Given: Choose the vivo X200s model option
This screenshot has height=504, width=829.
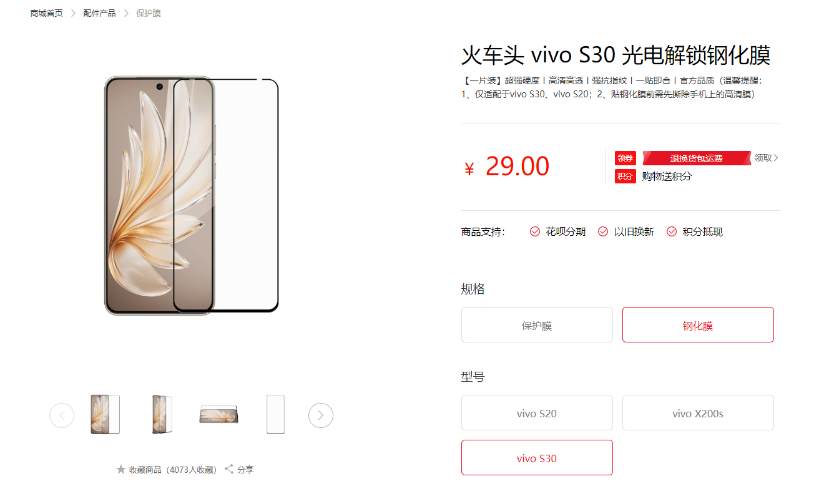Looking at the screenshot, I should click(698, 413).
